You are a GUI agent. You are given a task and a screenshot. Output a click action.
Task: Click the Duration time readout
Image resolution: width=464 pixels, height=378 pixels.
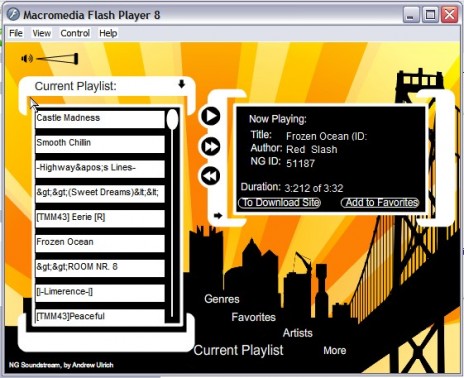click(314, 188)
